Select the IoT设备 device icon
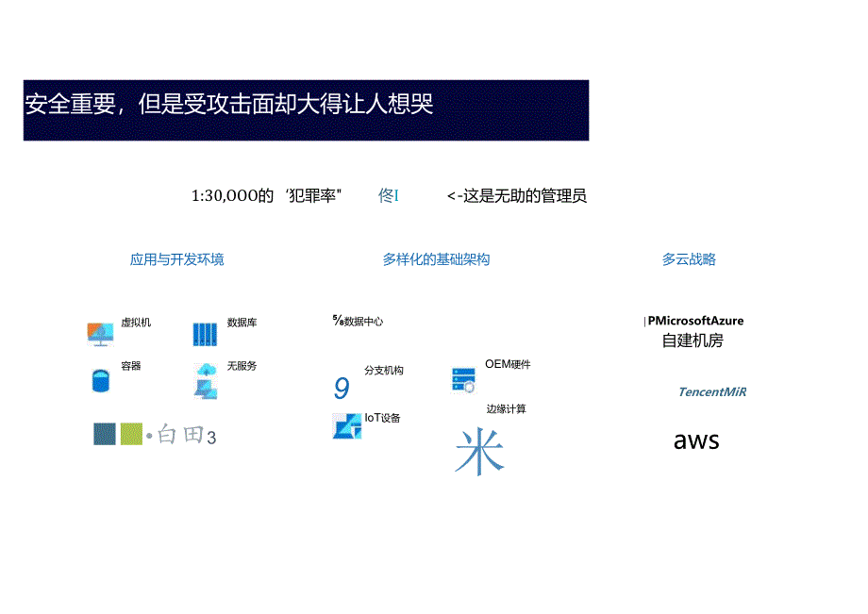 pyautogui.click(x=347, y=423)
